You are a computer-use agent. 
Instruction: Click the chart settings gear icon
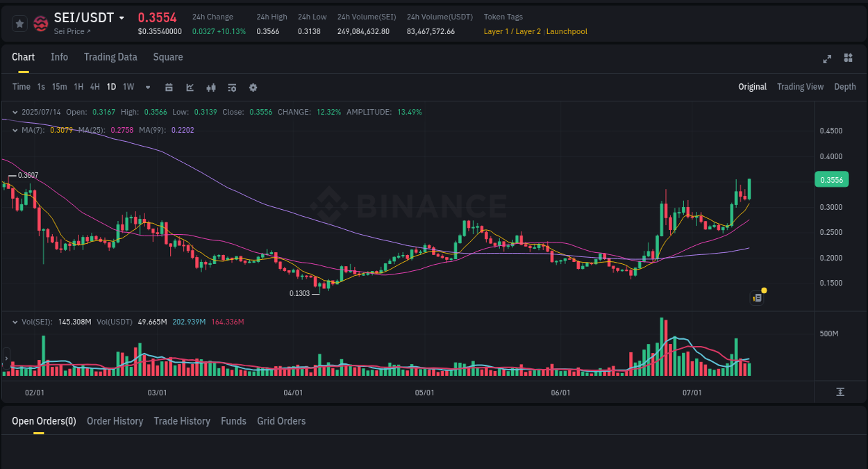[x=253, y=87]
